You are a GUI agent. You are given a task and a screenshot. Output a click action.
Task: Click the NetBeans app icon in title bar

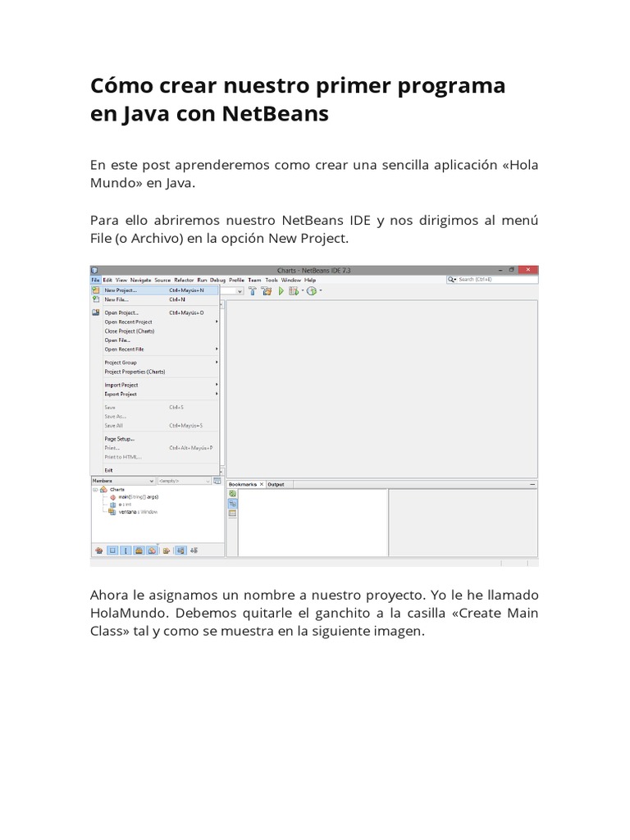pyautogui.click(x=95, y=271)
